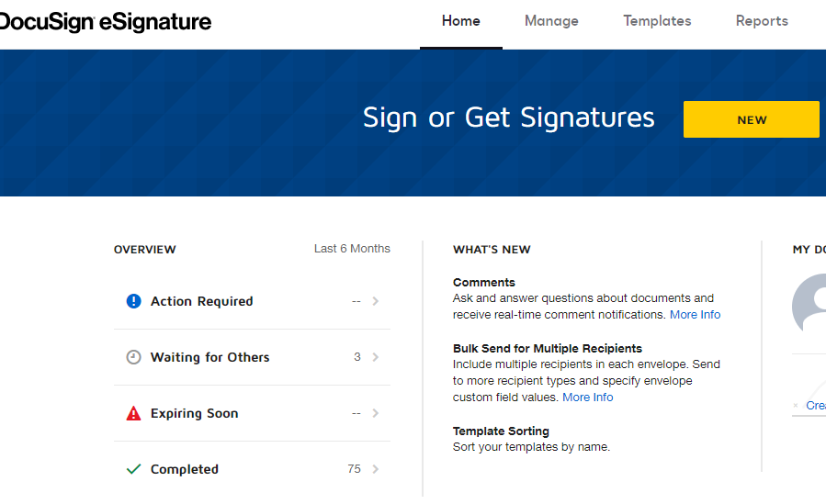Open the Templates tab

[657, 21]
